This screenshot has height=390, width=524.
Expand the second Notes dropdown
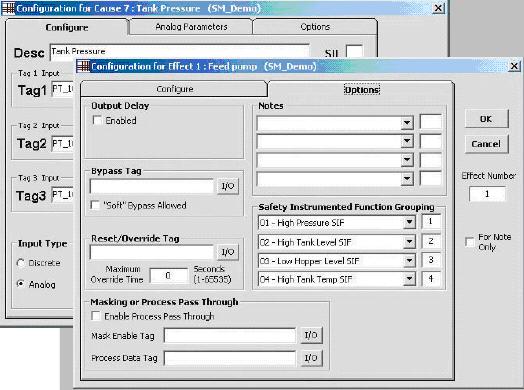[407, 141]
